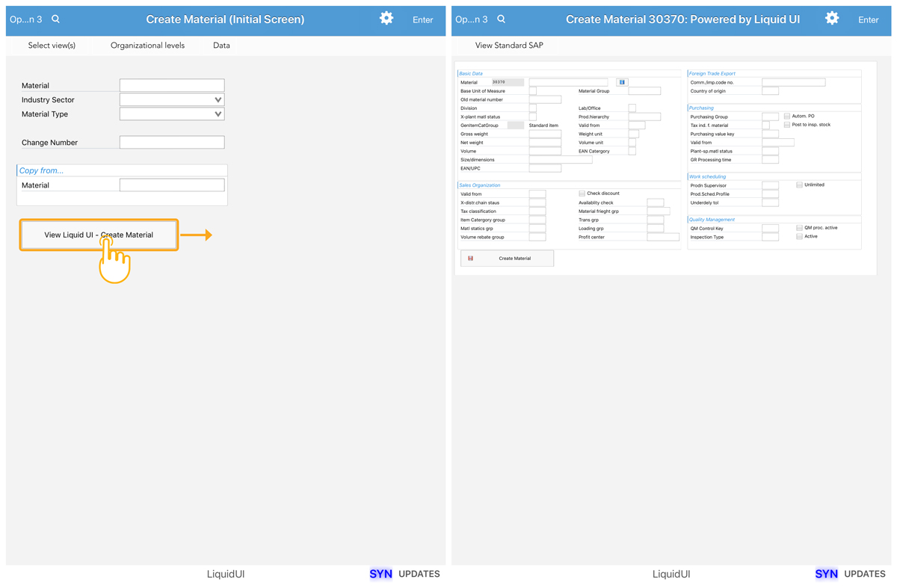897x588 pixels.
Task: Tap SYN indicator below Material 30370 screen
Action: [x=826, y=574]
